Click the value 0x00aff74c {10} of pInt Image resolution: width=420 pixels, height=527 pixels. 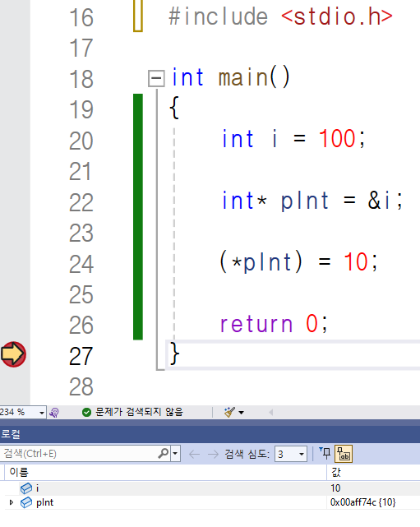(x=363, y=502)
